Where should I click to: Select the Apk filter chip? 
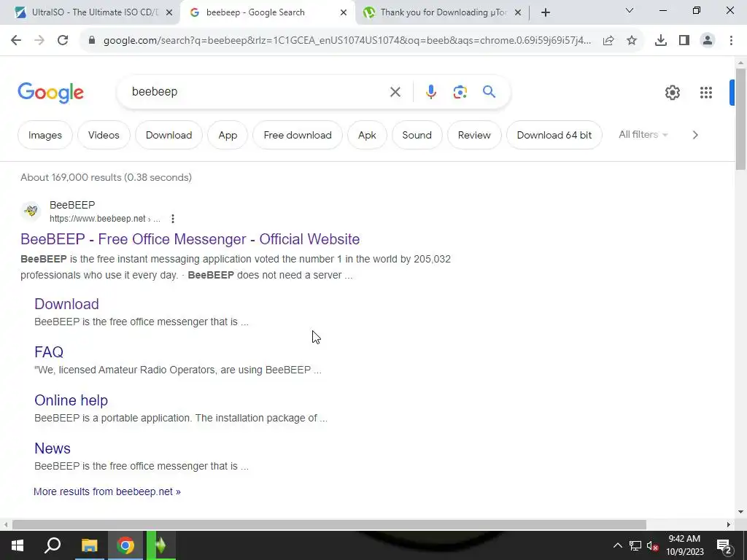tap(367, 135)
